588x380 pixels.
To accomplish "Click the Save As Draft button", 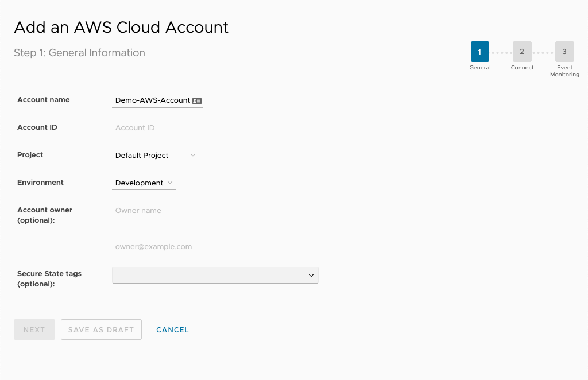I will [x=101, y=329].
